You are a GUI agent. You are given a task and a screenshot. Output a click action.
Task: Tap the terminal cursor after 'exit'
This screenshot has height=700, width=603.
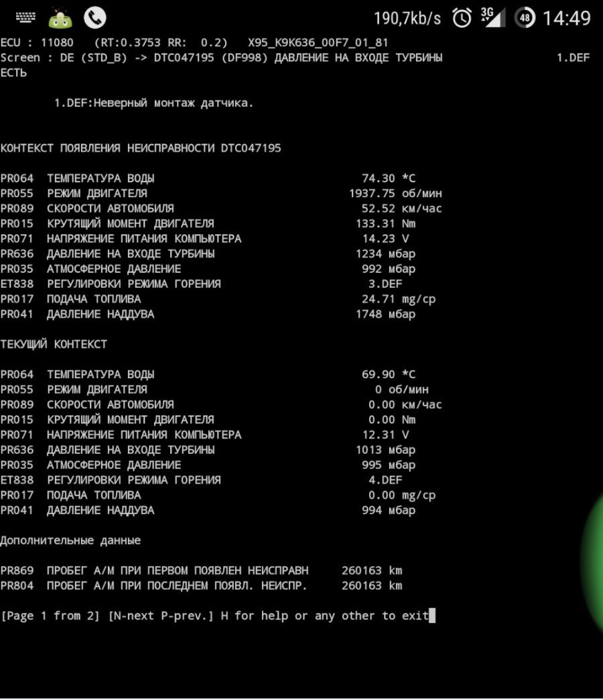point(432,616)
